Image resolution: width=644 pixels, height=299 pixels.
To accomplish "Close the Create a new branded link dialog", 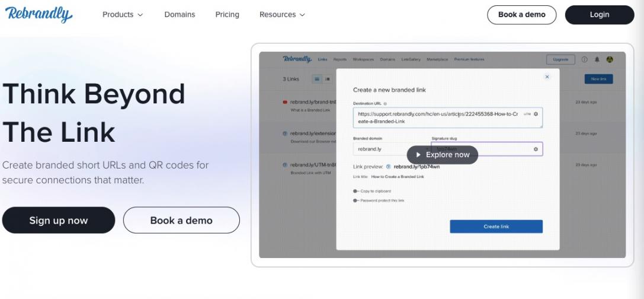I will click(x=547, y=77).
